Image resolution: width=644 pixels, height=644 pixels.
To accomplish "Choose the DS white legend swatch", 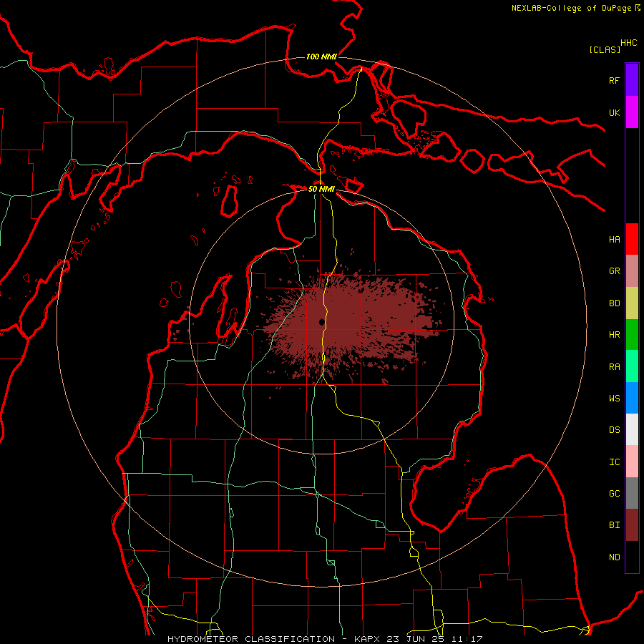I will coord(632,429).
